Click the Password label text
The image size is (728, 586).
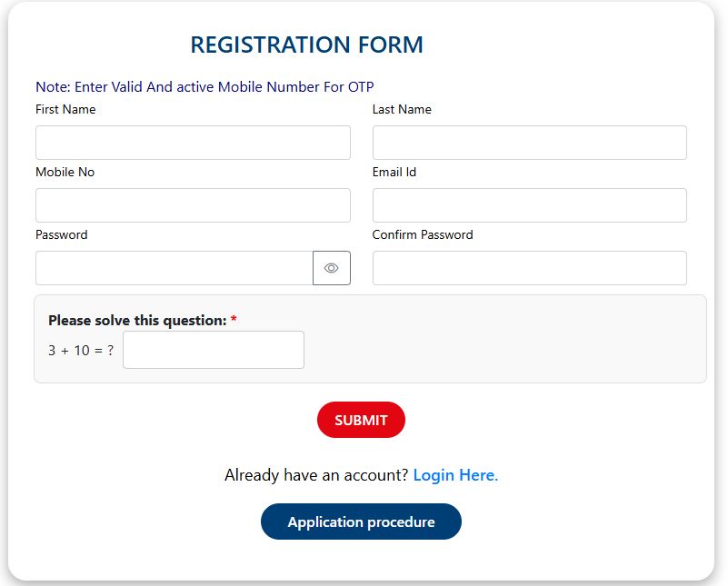coord(61,234)
